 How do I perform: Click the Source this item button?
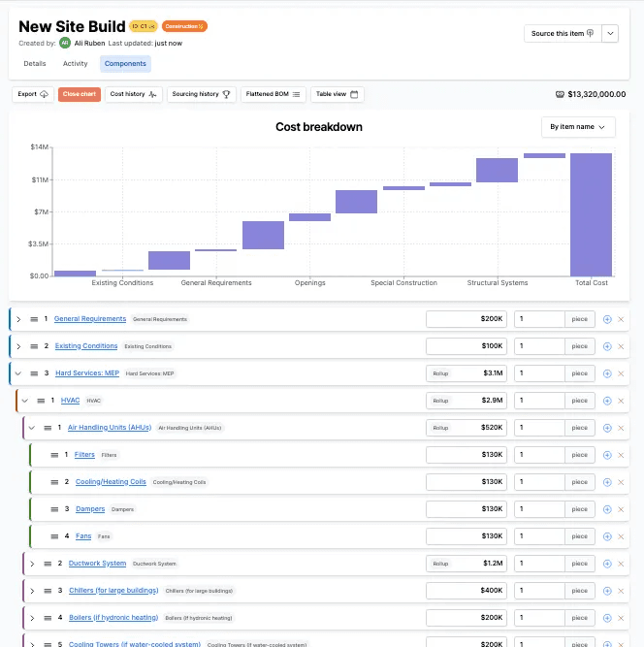563,33
